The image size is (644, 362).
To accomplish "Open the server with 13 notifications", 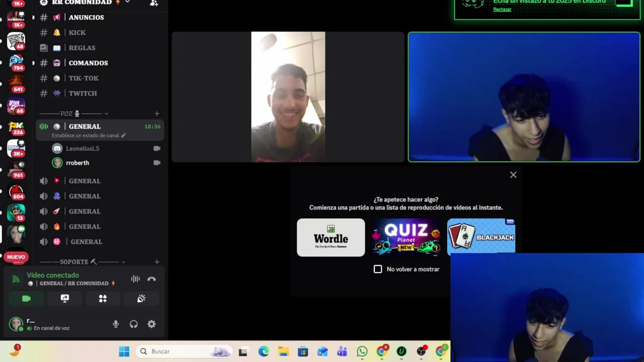I will coord(16,213).
